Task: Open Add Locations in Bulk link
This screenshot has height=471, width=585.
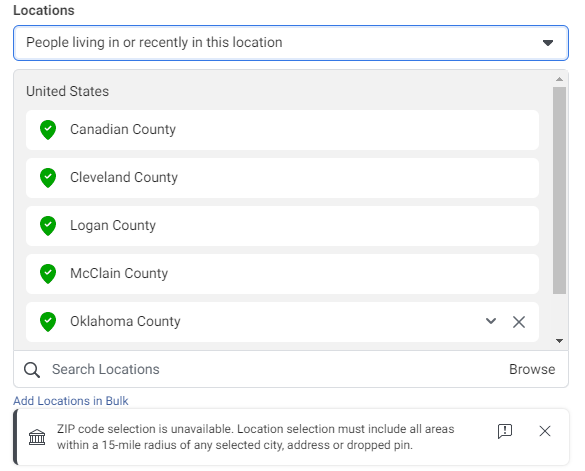Action: click(x=71, y=401)
